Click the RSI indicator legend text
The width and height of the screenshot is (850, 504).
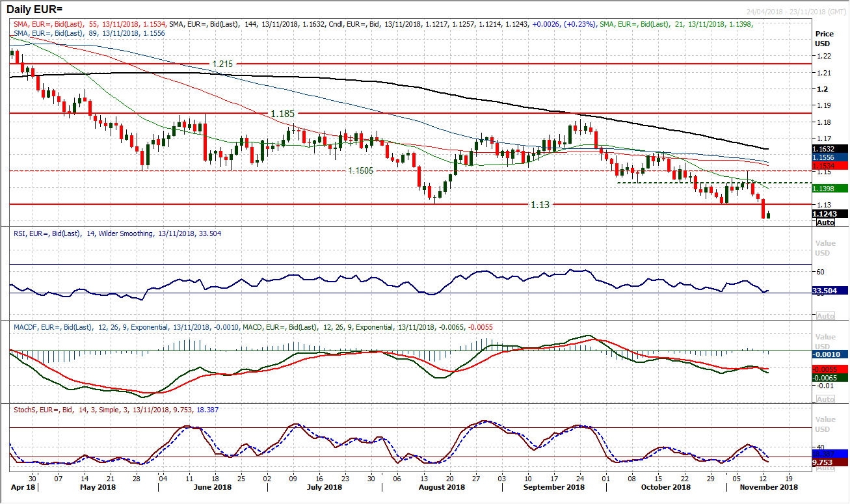pyautogui.click(x=117, y=233)
